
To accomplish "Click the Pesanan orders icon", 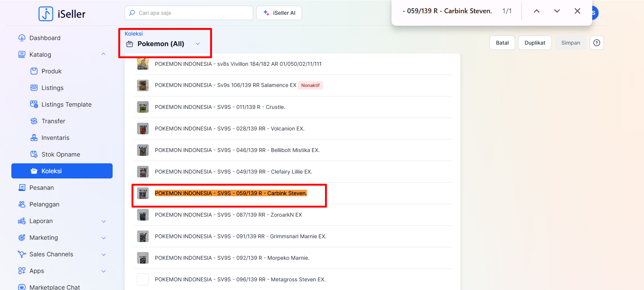I will coord(22,188).
